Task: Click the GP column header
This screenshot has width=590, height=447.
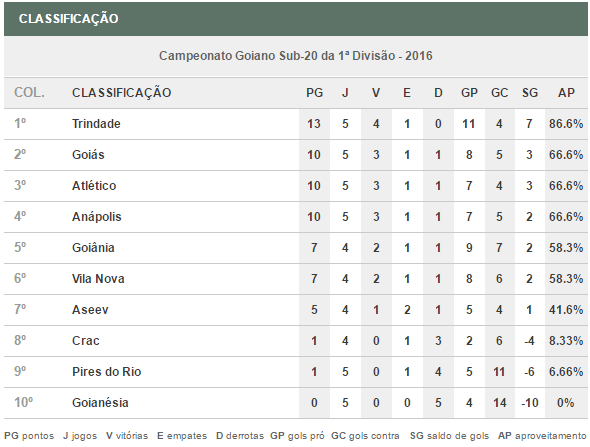Action: (x=469, y=93)
